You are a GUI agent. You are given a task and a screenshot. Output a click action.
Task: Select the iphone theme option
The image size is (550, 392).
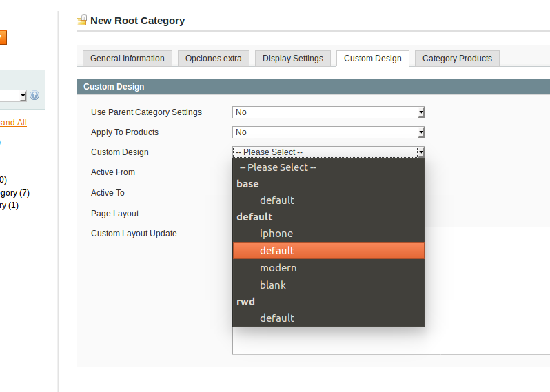pos(276,234)
